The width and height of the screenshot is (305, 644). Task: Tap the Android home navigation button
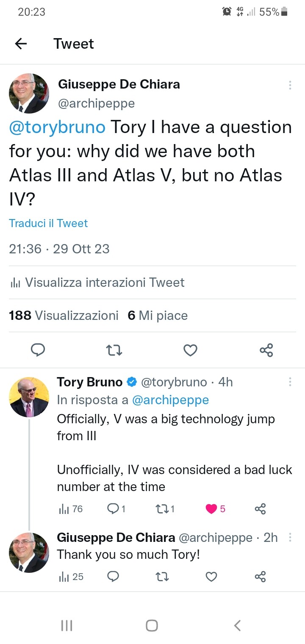pos(152,625)
